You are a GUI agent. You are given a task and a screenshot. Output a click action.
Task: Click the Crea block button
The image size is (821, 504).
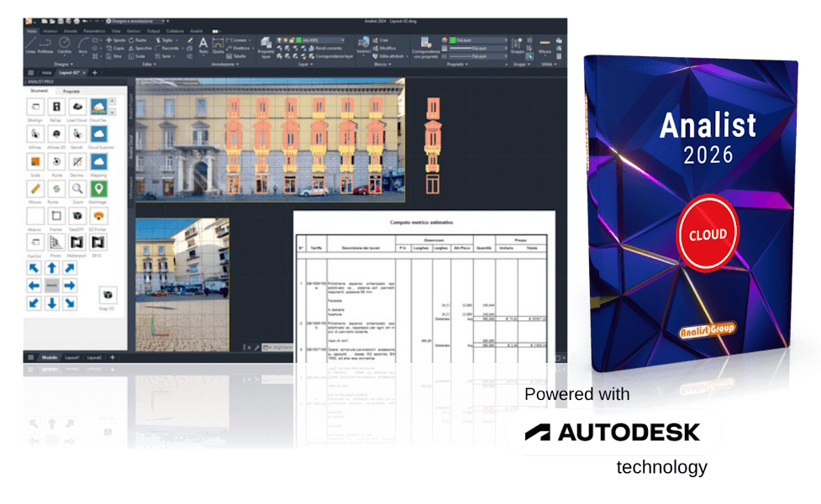click(x=380, y=40)
